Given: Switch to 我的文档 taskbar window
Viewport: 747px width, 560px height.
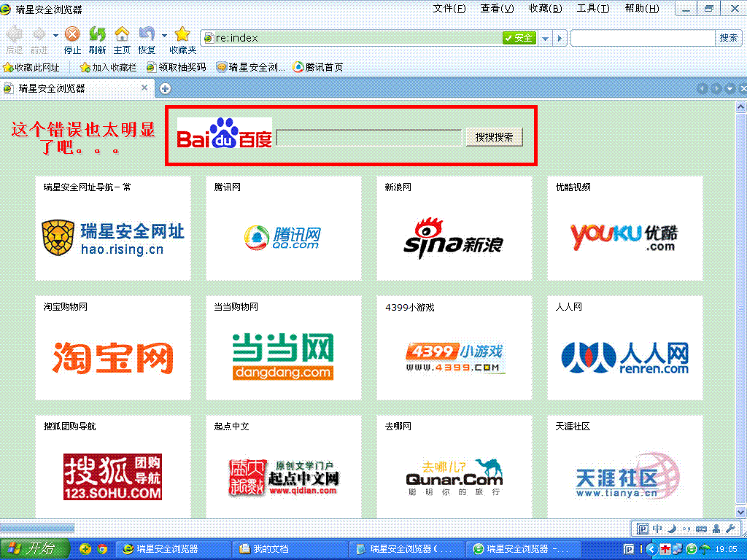Looking at the screenshot, I should pyautogui.click(x=289, y=549).
